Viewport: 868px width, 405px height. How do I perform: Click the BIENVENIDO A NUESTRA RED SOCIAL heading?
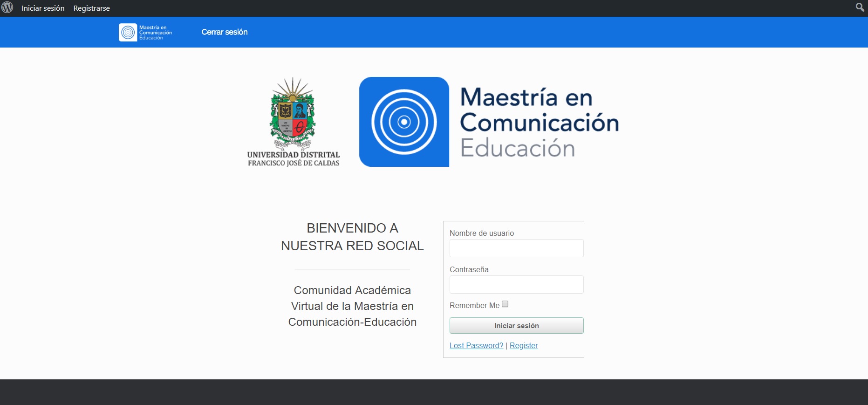tap(352, 237)
